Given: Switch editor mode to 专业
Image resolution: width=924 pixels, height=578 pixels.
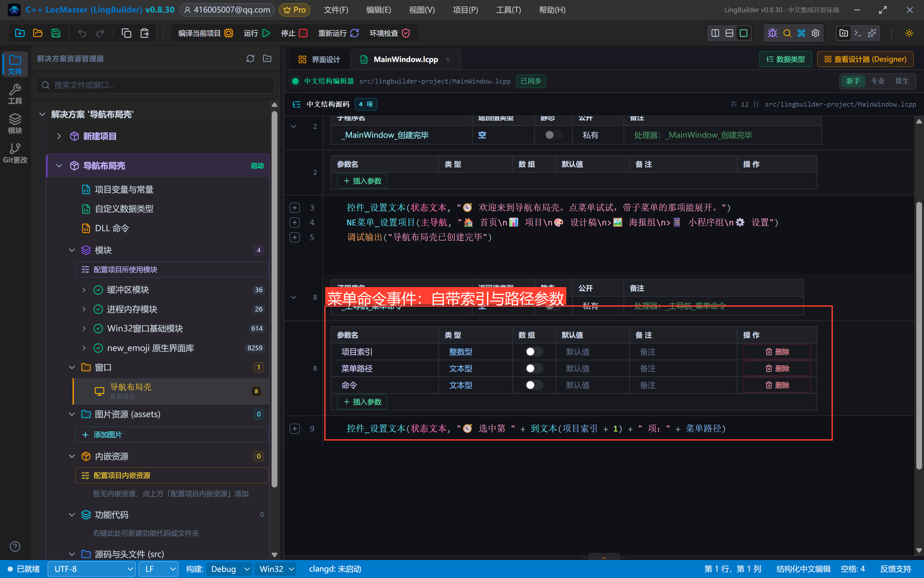Looking at the screenshot, I should pos(877,81).
